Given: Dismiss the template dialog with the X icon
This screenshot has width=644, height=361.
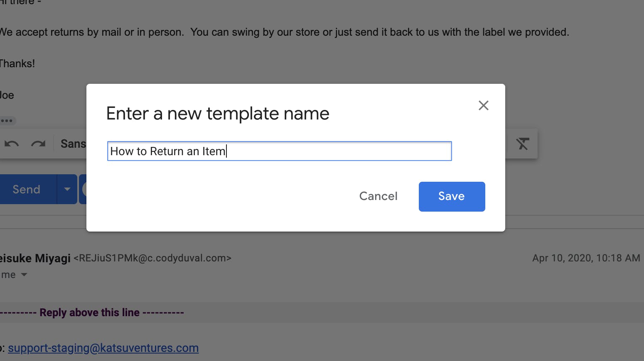Looking at the screenshot, I should tap(483, 105).
